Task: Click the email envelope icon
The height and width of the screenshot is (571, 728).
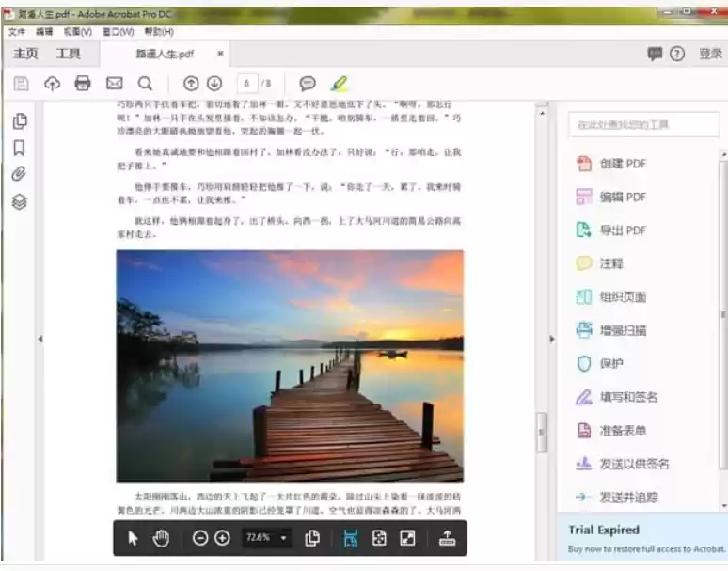Action: 114,83
